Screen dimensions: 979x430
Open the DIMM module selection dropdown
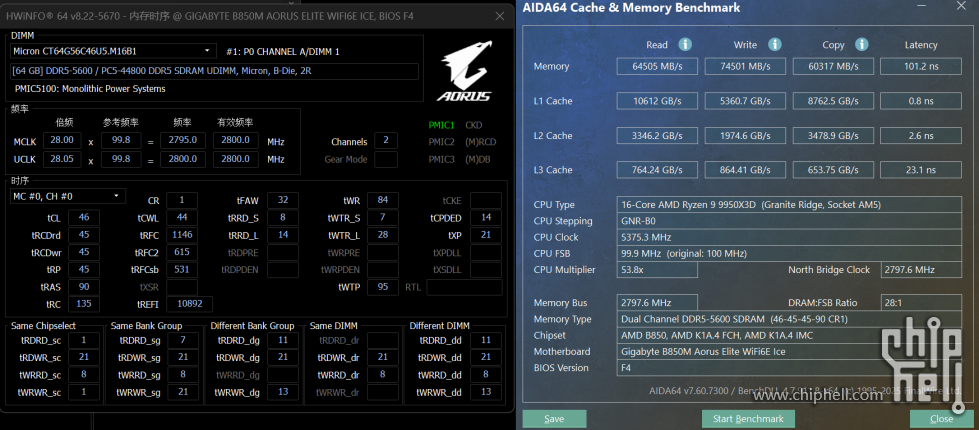pyautogui.click(x=113, y=51)
